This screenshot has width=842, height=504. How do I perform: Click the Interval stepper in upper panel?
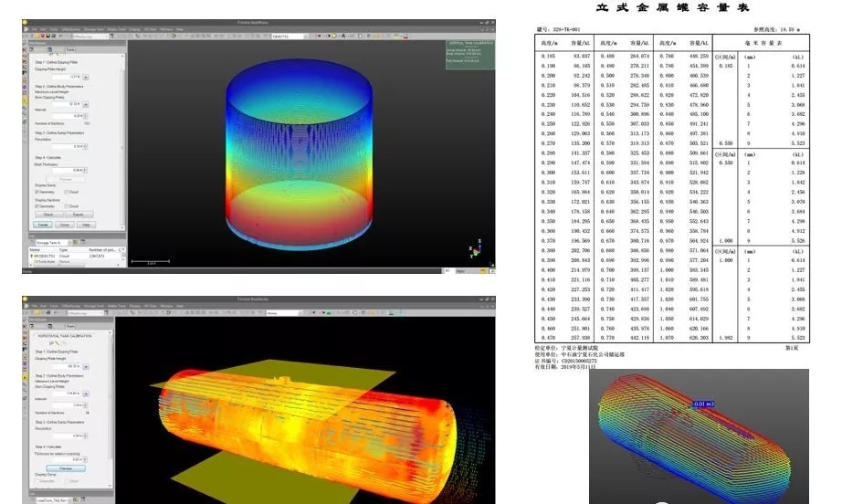(85, 115)
